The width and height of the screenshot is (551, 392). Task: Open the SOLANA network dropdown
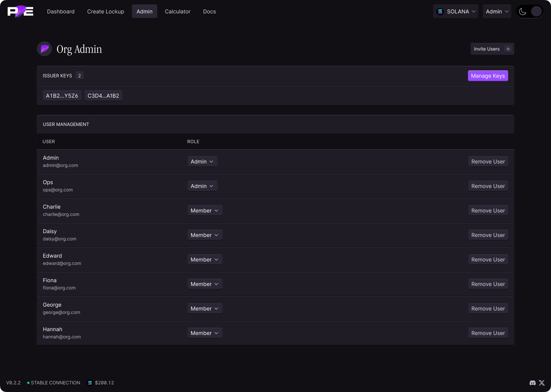[456, 11]
